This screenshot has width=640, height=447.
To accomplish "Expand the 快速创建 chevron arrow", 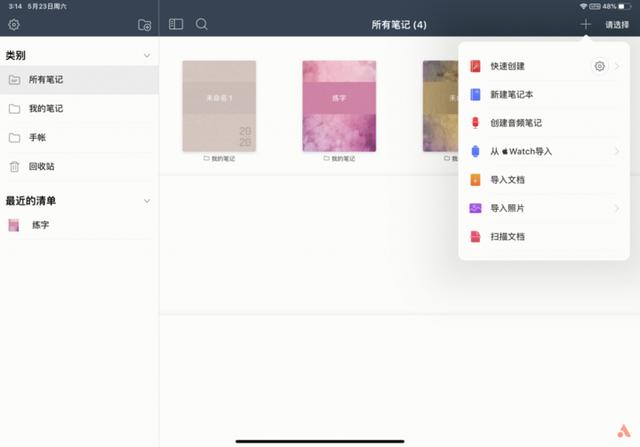I will [x=617, y=66].
